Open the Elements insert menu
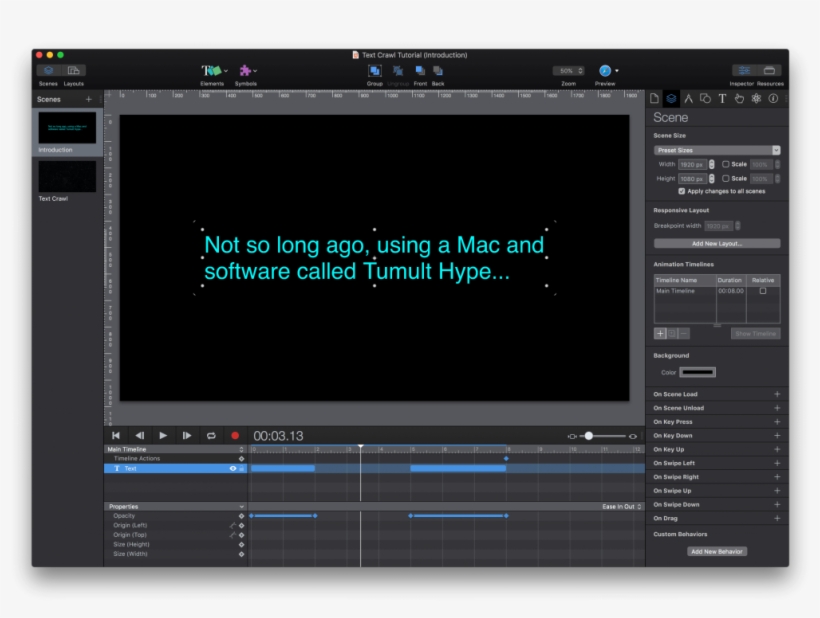820x618 pixels. pyautogui.click(x=212, y=71)
